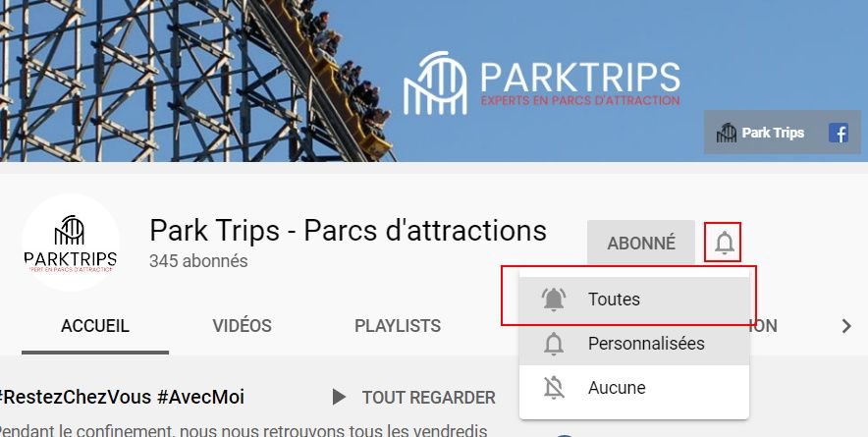Image resolution: width=868 pixels, height=437 pixels.
Task: Open the PLAYLISTS tab
Action: pyautogui.click(x=398, y=326)
